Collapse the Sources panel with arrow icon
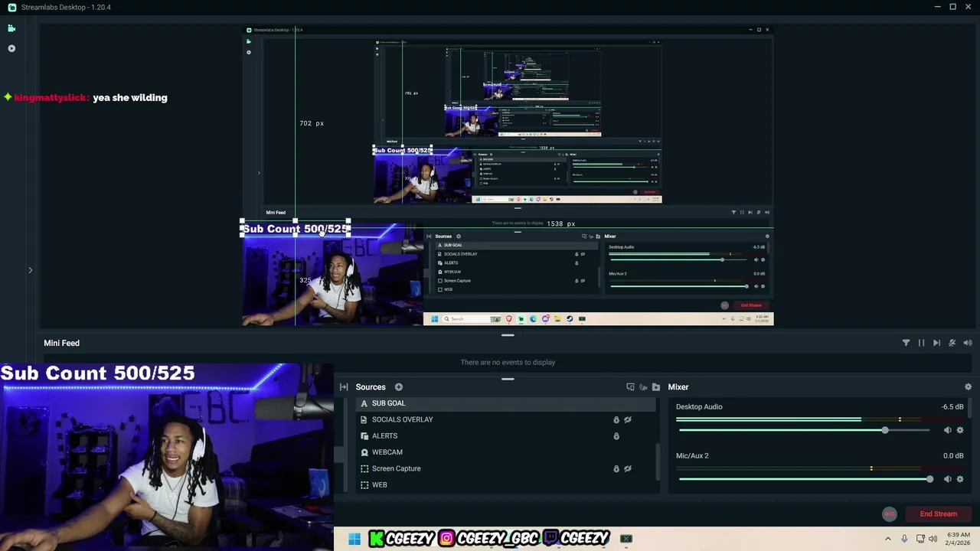This screenshot has height=551, width=980. pyautogui.click(x=344, y=387)
